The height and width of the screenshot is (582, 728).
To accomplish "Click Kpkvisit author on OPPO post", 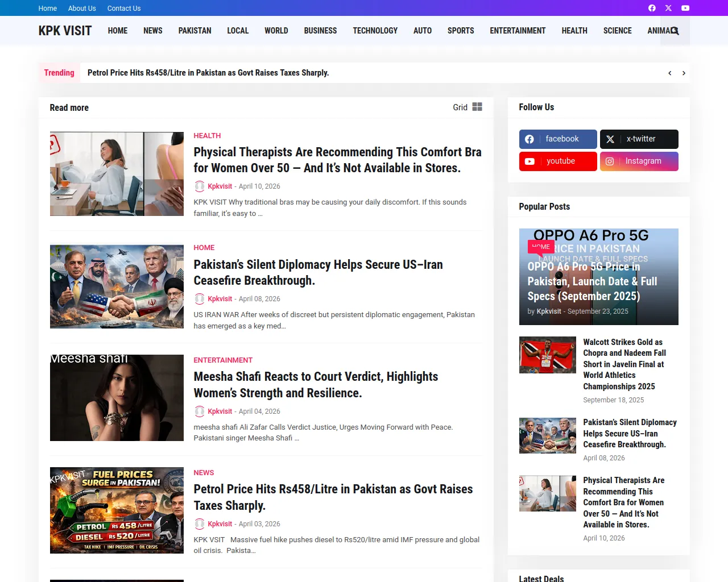I will tap(549, 311).
